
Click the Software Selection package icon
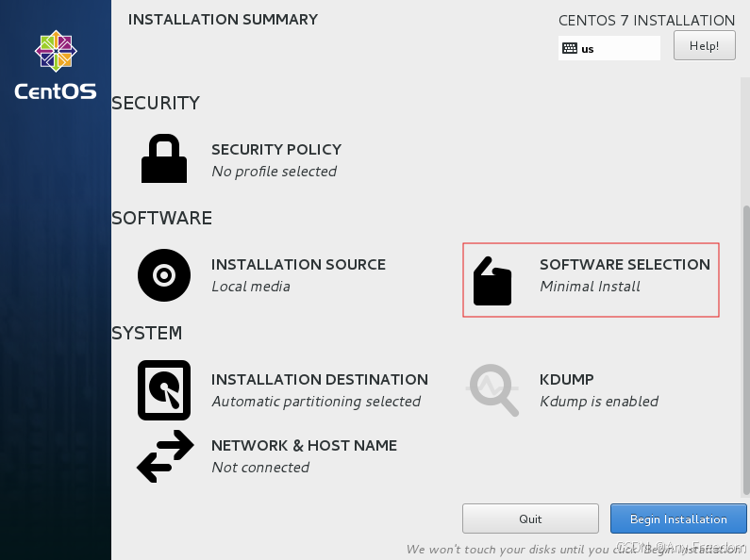point(492,281)
